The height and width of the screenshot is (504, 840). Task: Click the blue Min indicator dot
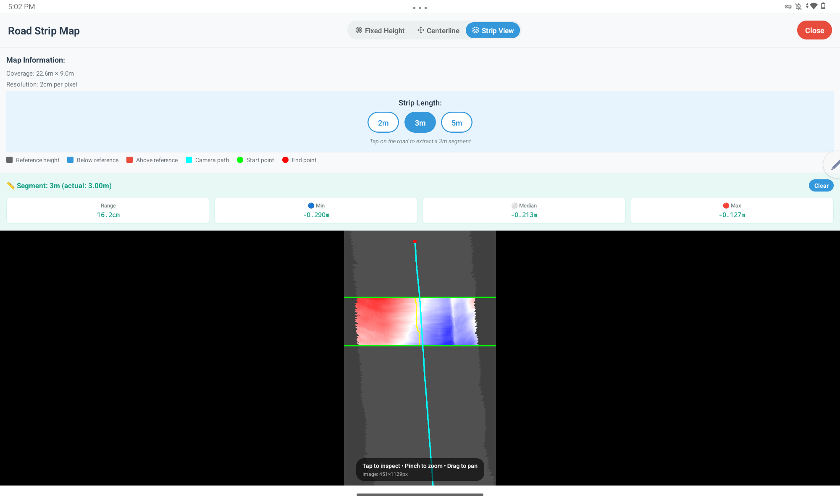pyautogui.click(x=311, y=205)
